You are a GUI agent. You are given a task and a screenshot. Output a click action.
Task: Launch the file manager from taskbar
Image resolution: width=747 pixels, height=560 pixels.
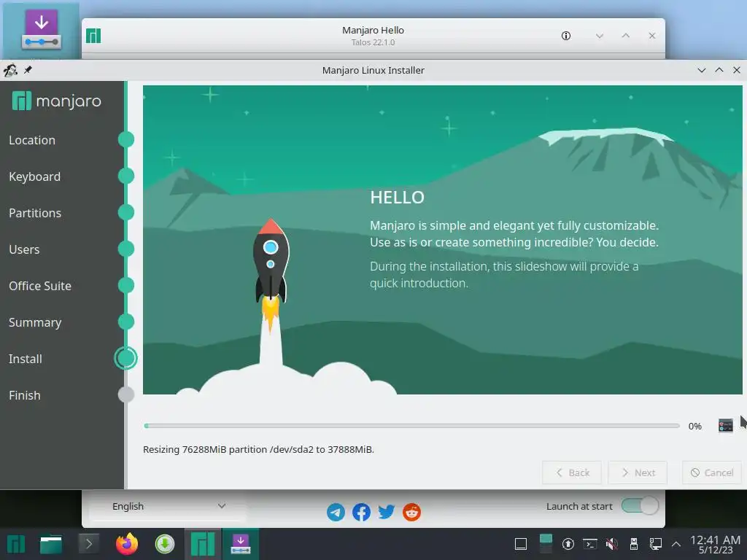coord(51,544)
